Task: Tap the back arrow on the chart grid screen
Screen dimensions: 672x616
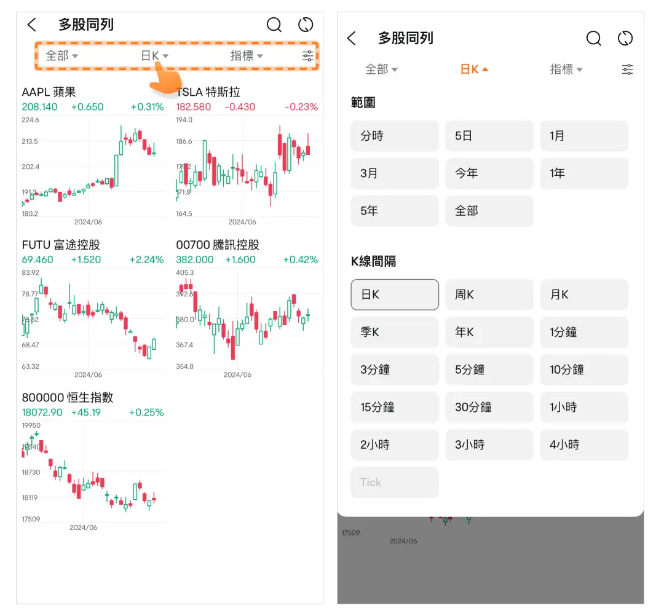Action: [32, 25]
